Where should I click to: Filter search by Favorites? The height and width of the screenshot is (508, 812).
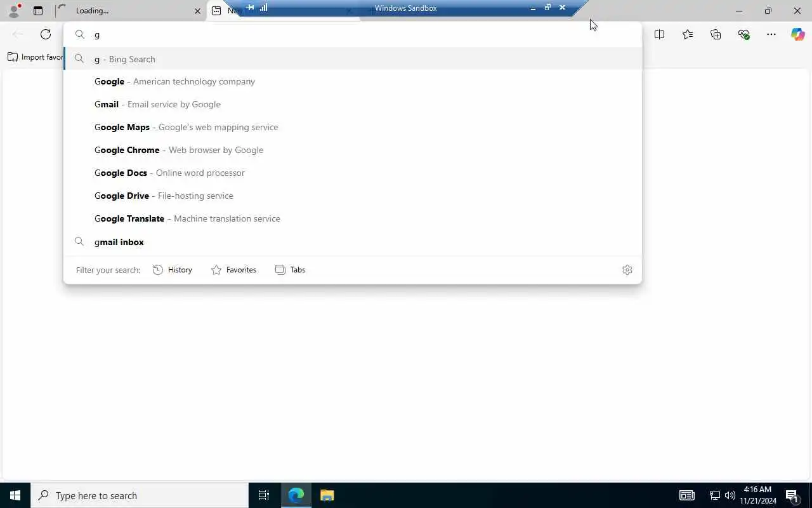(x=233, y=270)
